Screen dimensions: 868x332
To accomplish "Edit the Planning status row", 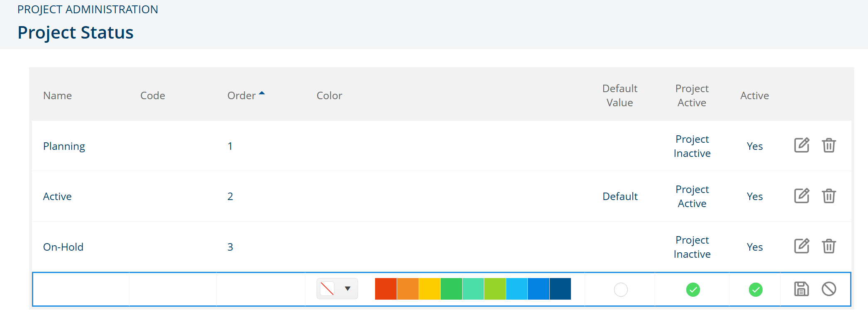I will [x=801, y=145].
